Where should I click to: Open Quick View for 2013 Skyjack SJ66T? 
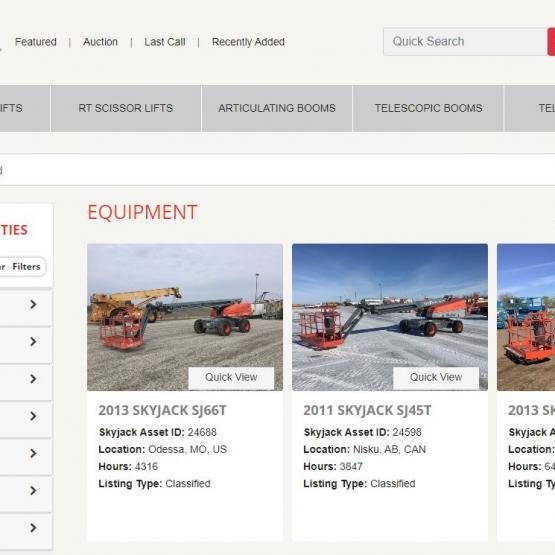[x=231, y=377]
